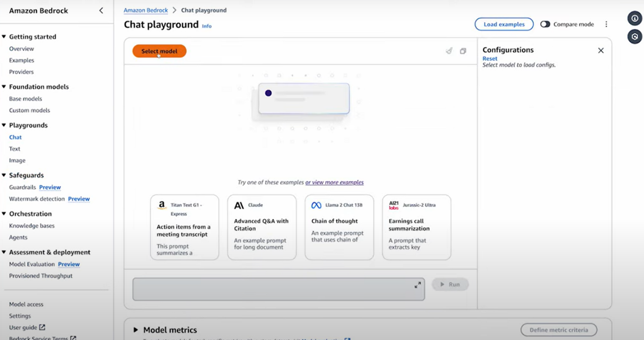Collapse the Foundation models section
The image size is (644, 340).
click(4, 87)
